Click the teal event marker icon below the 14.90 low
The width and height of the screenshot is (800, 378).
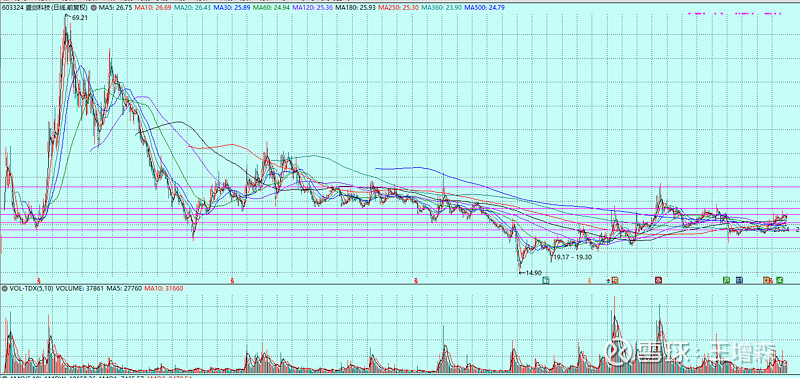(x=546, y=280)
